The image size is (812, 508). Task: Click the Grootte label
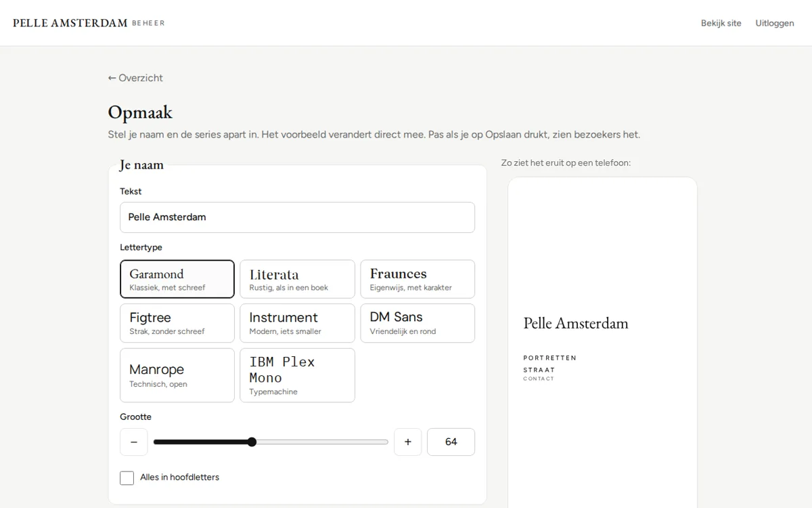[136, 417]
